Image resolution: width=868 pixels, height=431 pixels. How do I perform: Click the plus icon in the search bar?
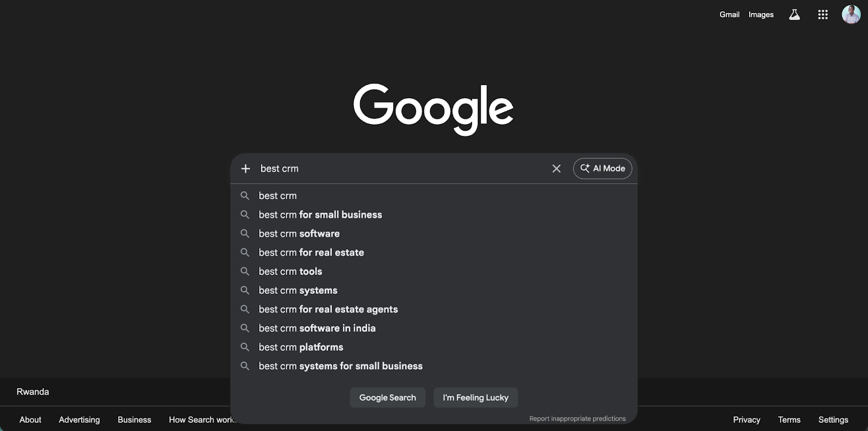(245, 168)
